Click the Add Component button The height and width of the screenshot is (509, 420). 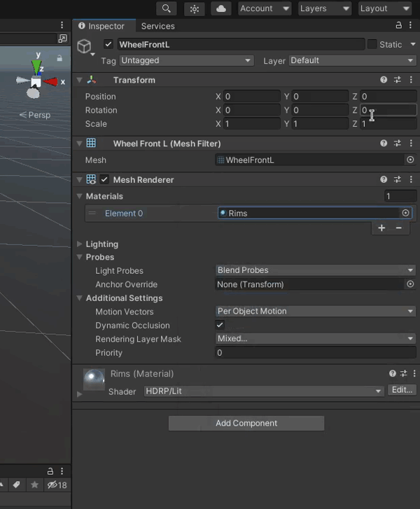[x=246, y=424]
